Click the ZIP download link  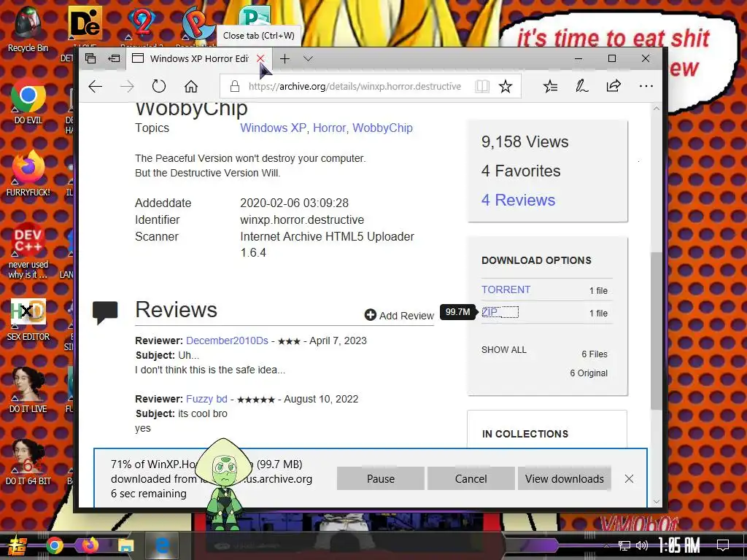(x=489, y=312)
